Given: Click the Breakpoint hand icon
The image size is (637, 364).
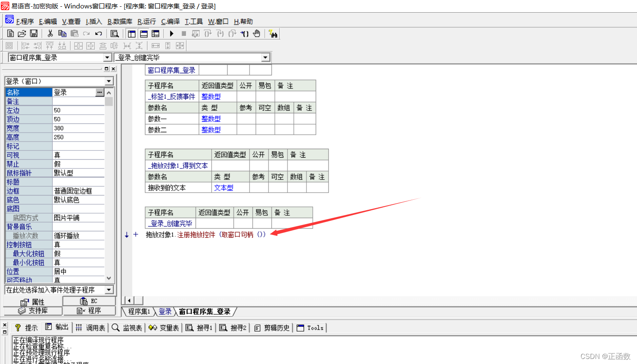Looking at the screenshot, I should pyautogui.click(x=257, y=34).
